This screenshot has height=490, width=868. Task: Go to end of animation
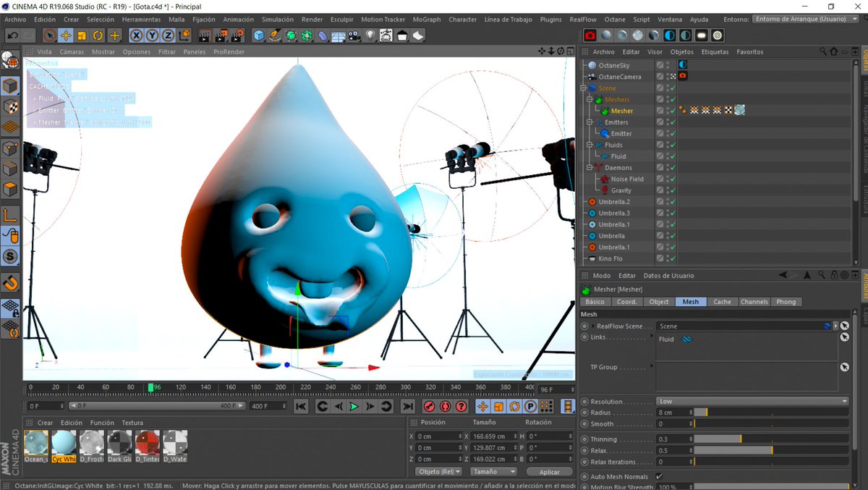point(407,407)
